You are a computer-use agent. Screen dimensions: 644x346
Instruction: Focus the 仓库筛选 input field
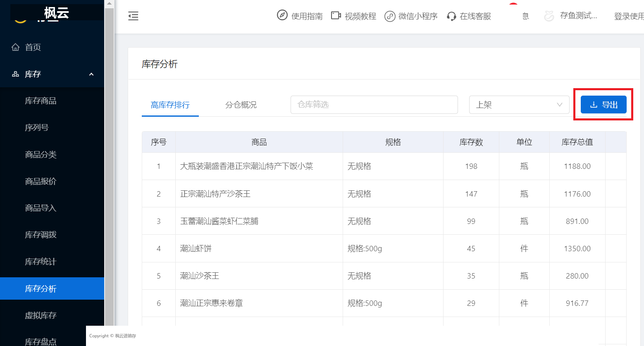coord(374,105)
